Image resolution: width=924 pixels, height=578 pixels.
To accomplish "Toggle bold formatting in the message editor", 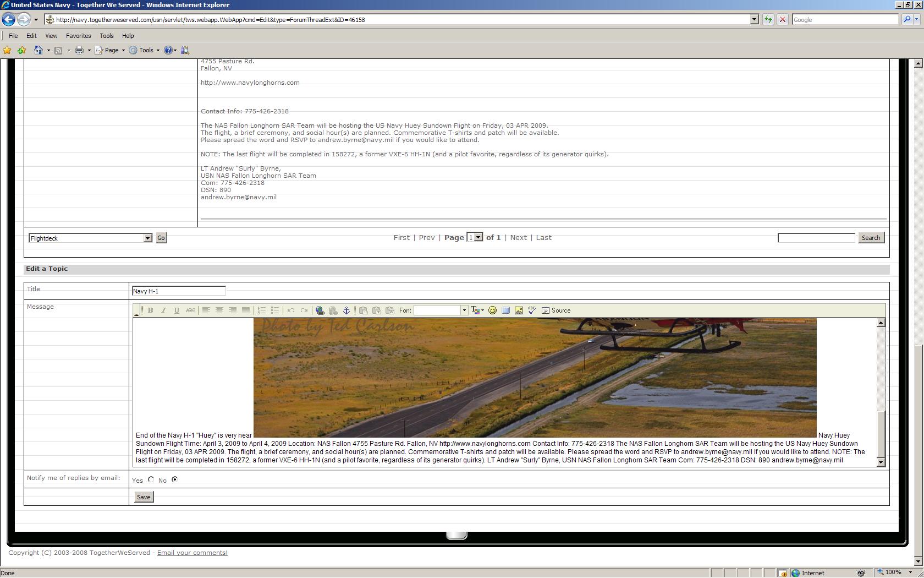I will pyautogui.click(x=150, y=310).
